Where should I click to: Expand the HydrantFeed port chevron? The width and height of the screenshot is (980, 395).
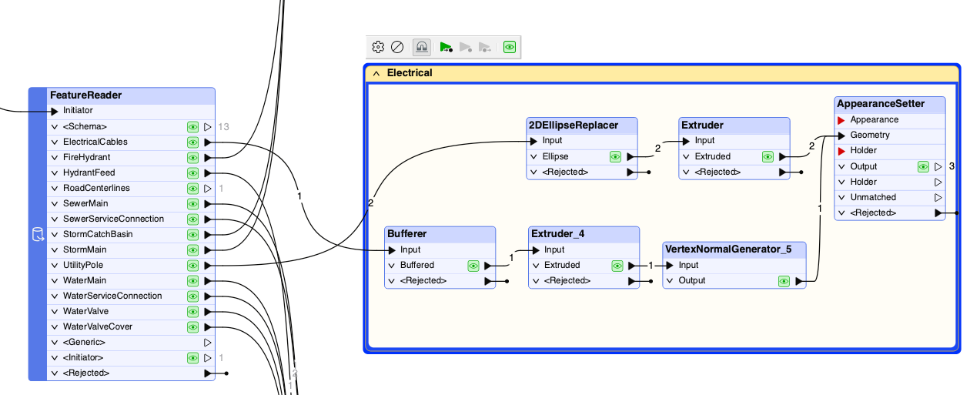click(55, 172)
